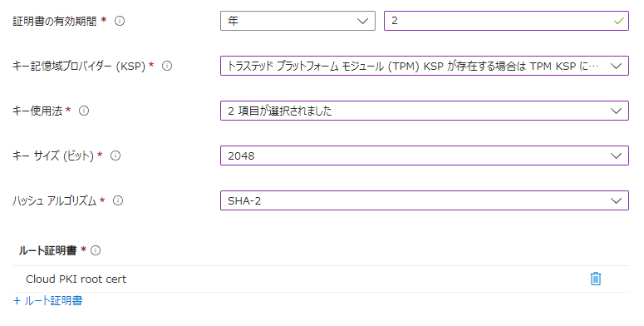Open the 年 validity unit dropdown
The width and height of the screenshot is (644, 326).
coord(297,21)
